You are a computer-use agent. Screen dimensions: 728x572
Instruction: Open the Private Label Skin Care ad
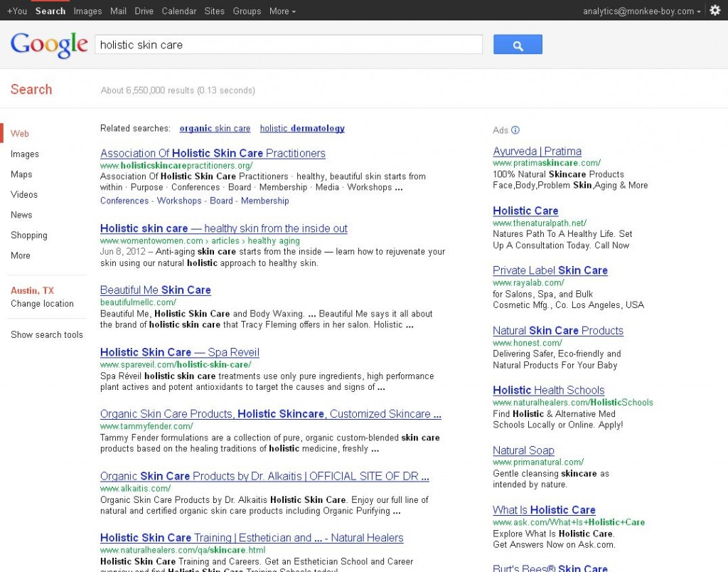550,270
